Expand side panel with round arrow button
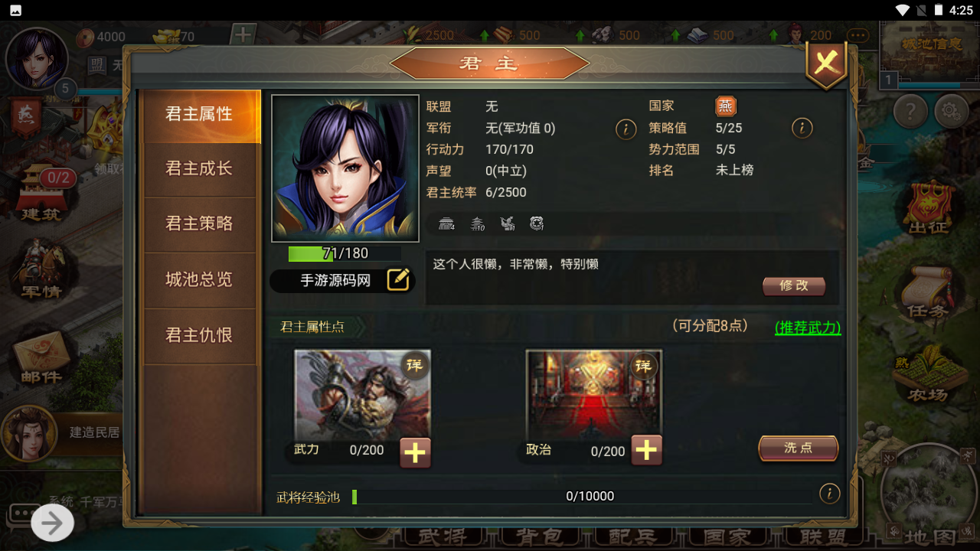Screen dimensions: 980x551 (x=52, y=523)
